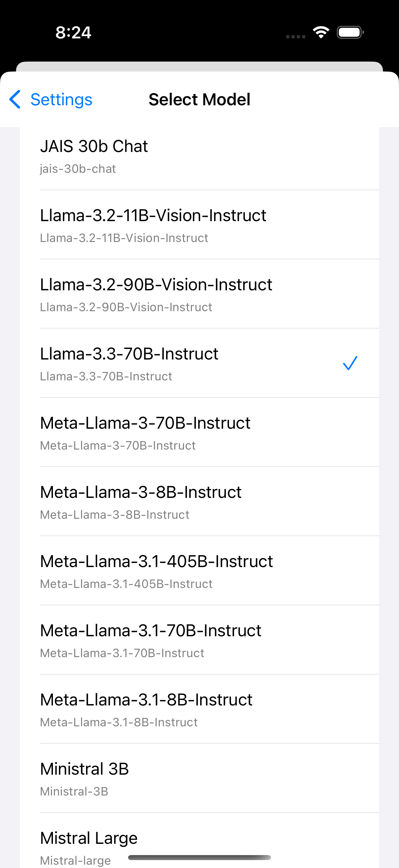The height and width of the screenshot is (868, 399).
Task: Choose Meta-Llama-3-70B-Instruct model
Action: click(x=199, y=432)
